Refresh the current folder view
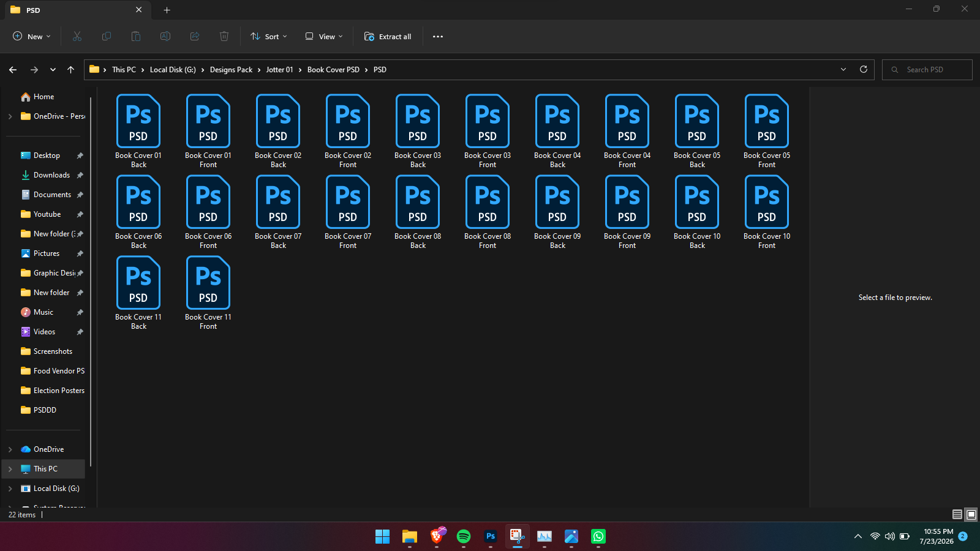The height and width of the screenshot is (551, 980). 864,70
